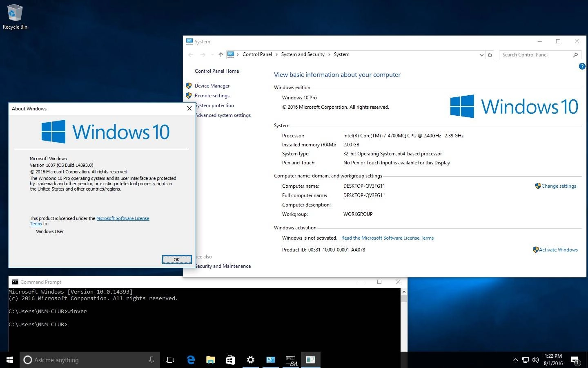
Task: Go back in System window navigation
Action: click(191, 55)
